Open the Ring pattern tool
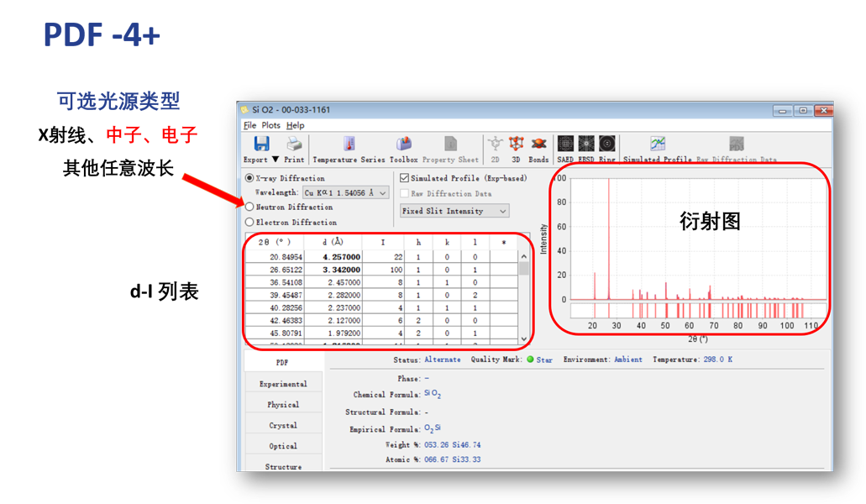The width and height of the screenshot is (866, 504). click(607, 144)
